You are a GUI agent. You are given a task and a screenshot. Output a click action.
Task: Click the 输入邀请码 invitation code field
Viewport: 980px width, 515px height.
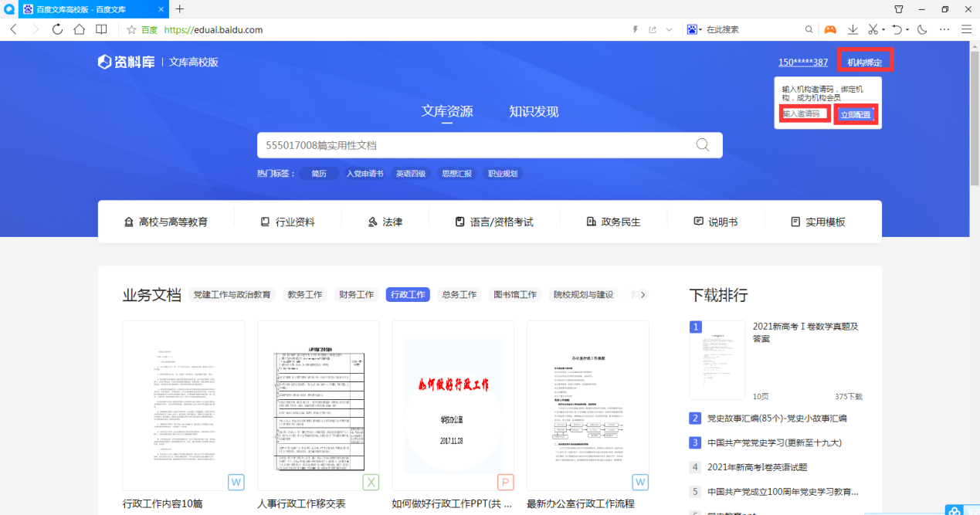click(805, 114)
